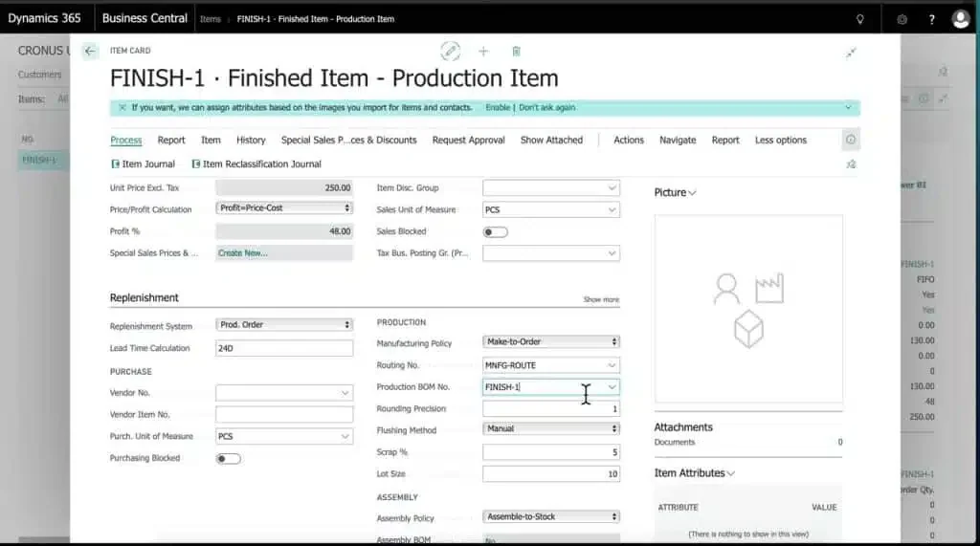Expand the notification banner chevron

tap(848, 107)
